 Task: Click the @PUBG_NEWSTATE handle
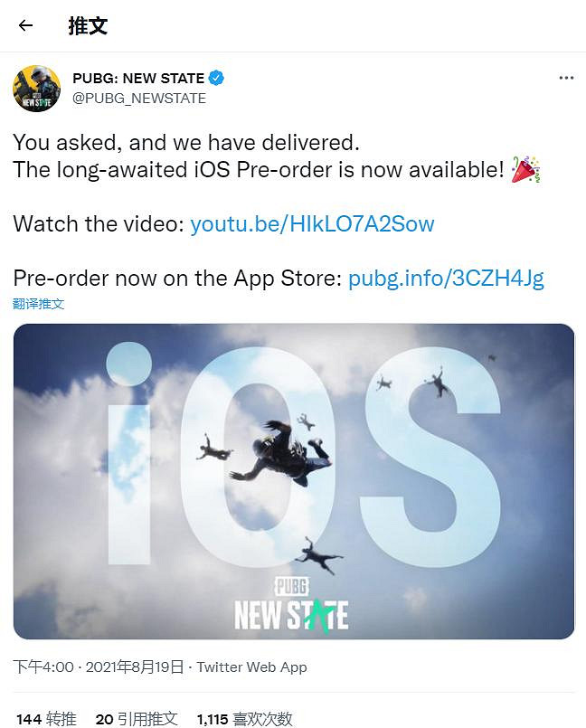[x=139, y=99]
